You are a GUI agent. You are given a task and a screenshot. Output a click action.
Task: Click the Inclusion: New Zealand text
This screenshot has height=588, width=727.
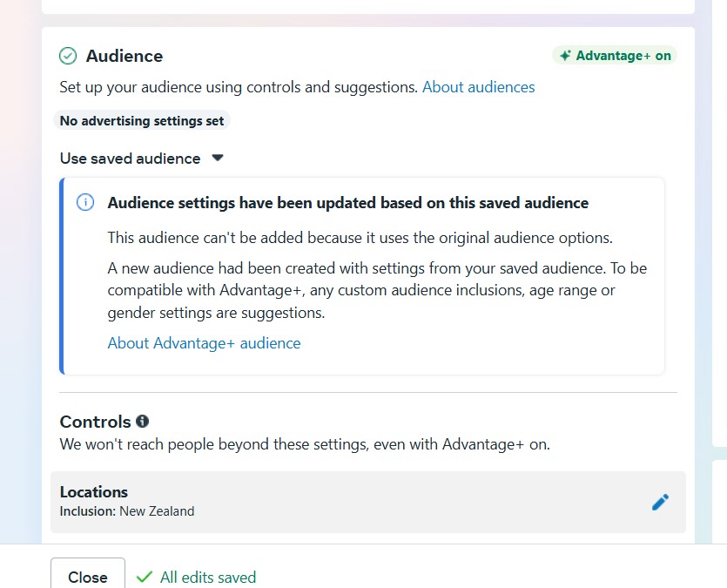point(127,511)
